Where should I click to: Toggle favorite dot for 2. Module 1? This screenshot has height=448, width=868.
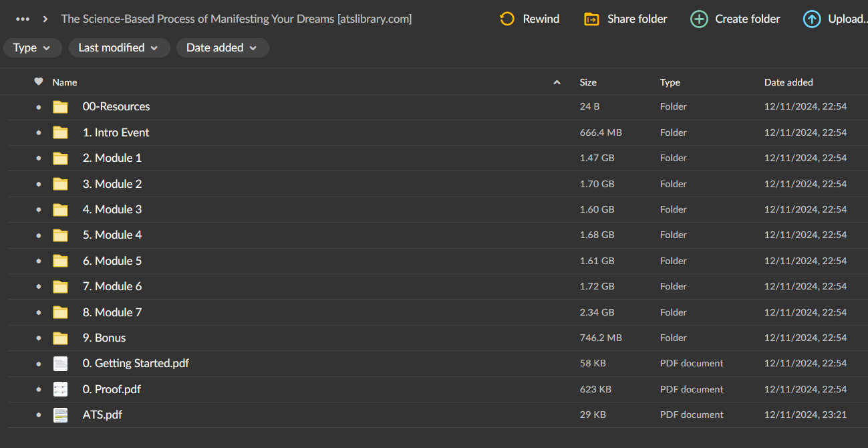click(x=39, y=158)
